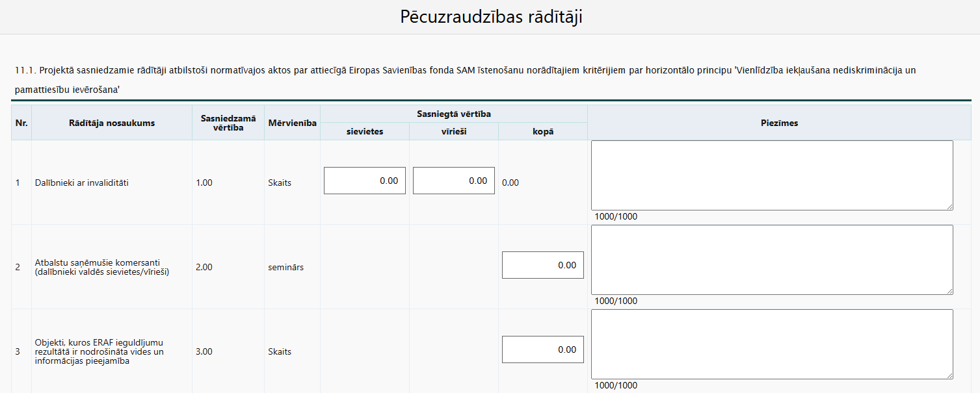Click sievietes value field for Dalībnieki ar invaliditāti
This screenshot has height=393, width=980.
[365, 181]
